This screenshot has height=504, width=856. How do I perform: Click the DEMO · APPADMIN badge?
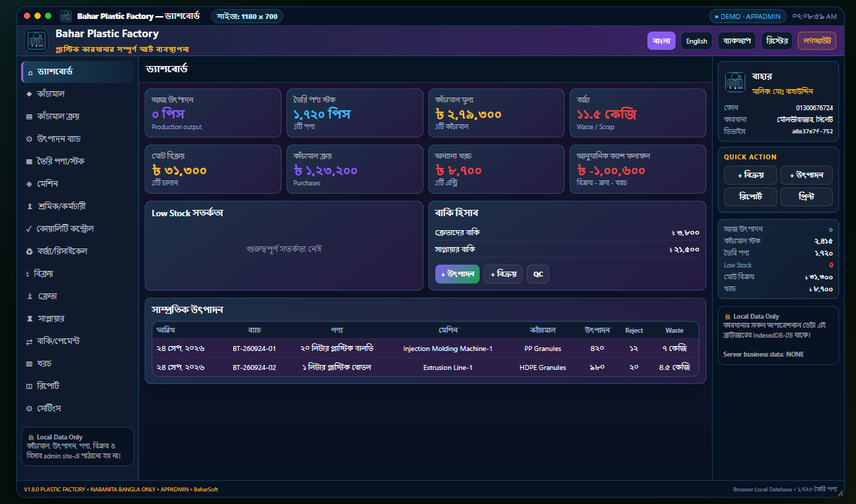click(747, 15)
